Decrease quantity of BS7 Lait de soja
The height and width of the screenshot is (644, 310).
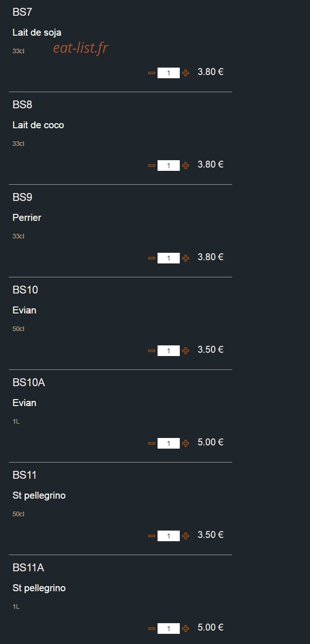click(152, 73)
